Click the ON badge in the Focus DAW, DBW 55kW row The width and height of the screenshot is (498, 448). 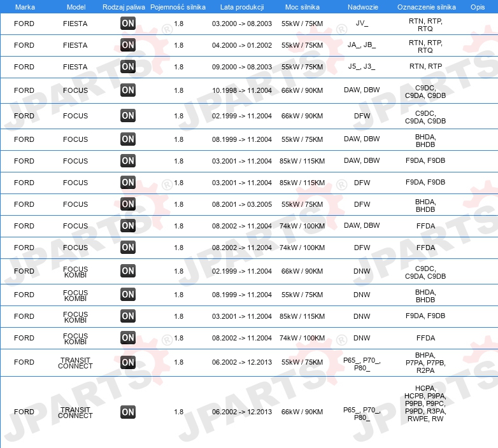[128, 139]
